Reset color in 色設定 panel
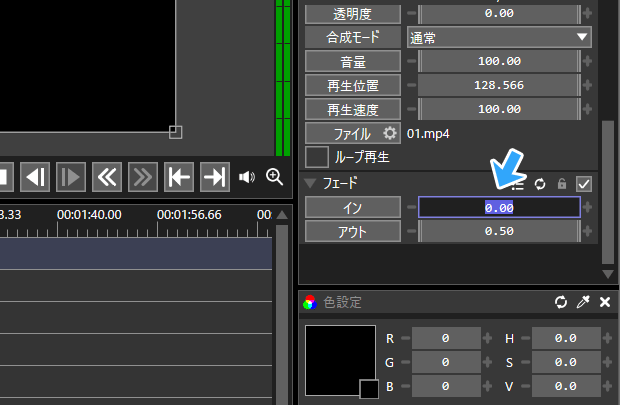Screen dimensions: 620x405 (561, 302)
